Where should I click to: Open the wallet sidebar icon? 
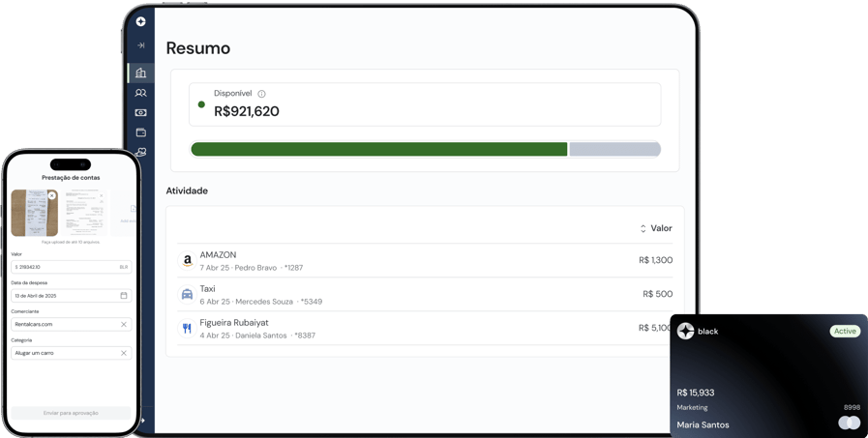pyautogui.click(x=140, y=132)
